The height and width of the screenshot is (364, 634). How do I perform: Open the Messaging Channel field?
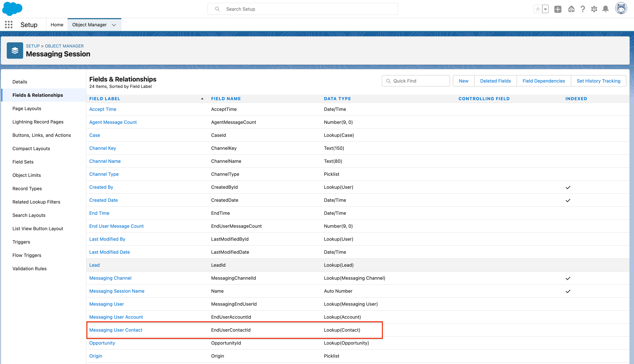[110, 278]
